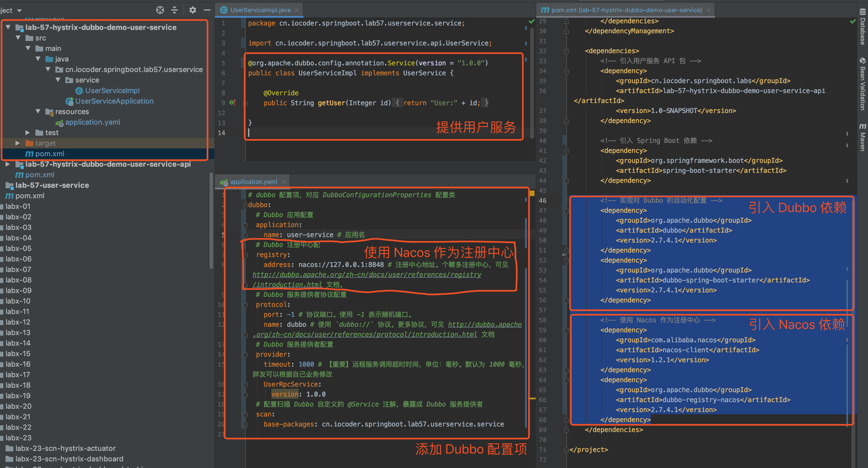Select application.yaml in the resources folder
868x468 pixels.
92,122
